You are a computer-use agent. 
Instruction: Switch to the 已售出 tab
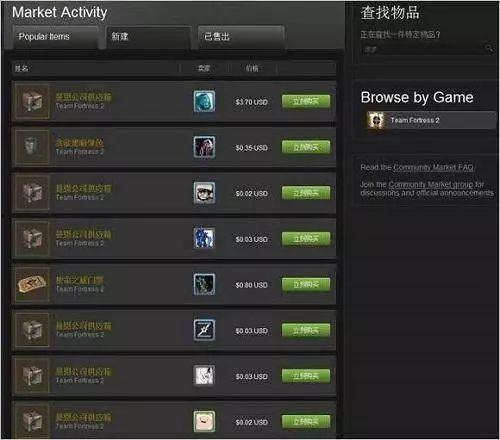pyautogui.click(x=241, y=37)
